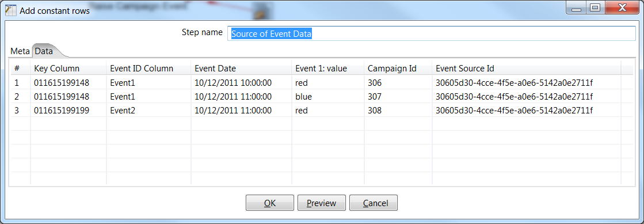Select key cell 011615199199

click(68, 111)
